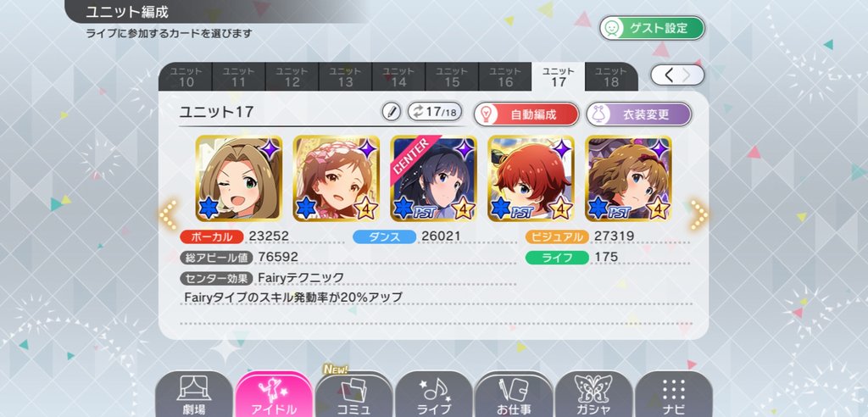Show previous cards with left dotted arrow
The image size is (868, 417).
pos(169,215)
